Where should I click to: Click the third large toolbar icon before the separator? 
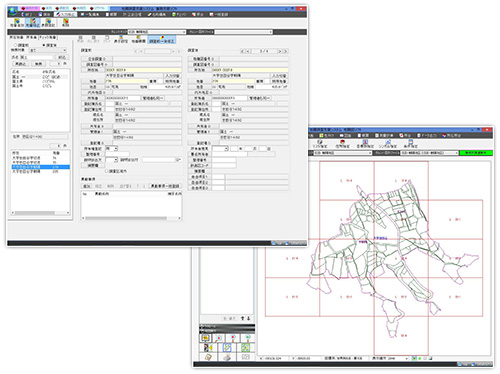tap(48, 23)
